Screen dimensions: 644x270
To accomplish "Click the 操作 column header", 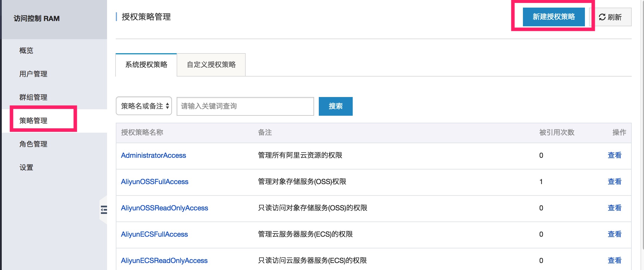I will point(619,132).
